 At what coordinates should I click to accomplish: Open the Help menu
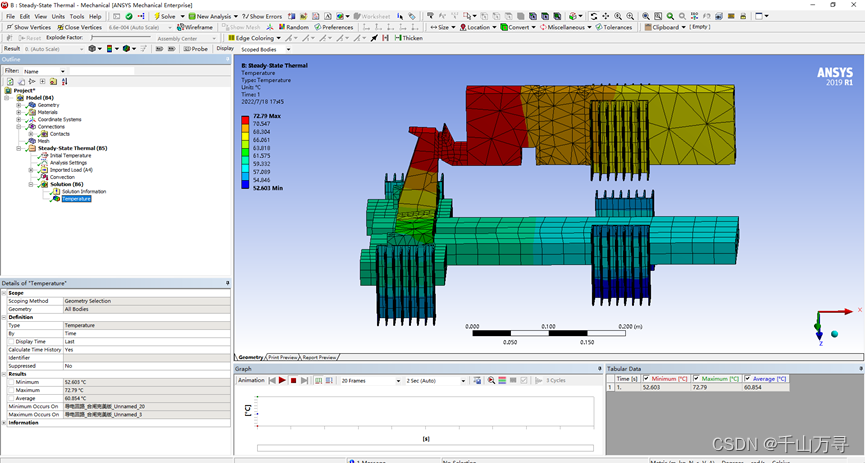[x=95, y=16]
